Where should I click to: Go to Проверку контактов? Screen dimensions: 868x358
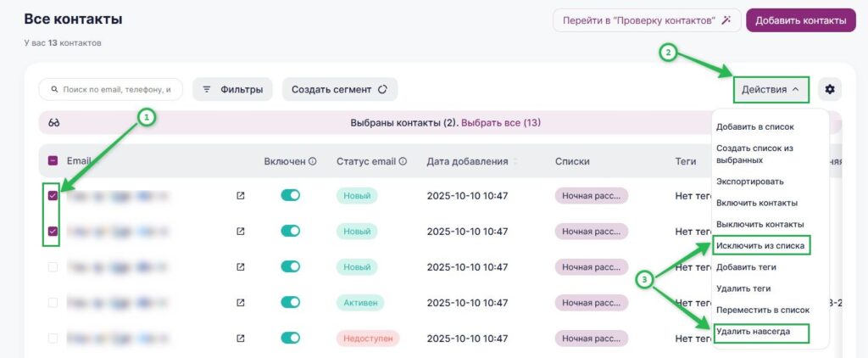[647, 20]
